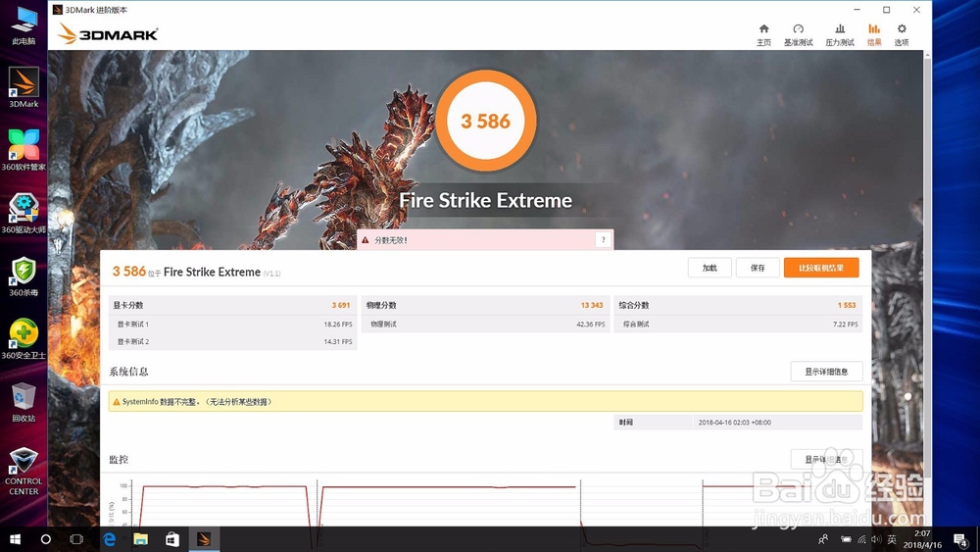Open the 3DMark desktop shortcut
Screen dimensions: 980x552
click(x=24, y=87)
